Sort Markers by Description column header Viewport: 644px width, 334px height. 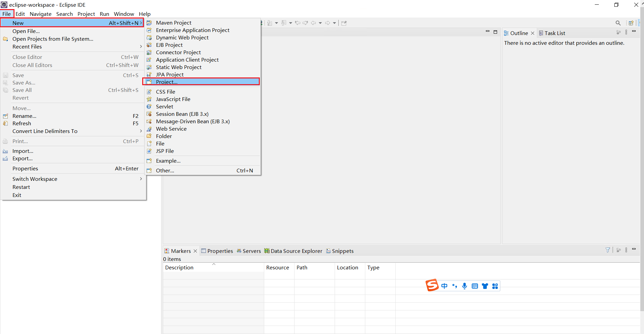click(x=213, y=267)
